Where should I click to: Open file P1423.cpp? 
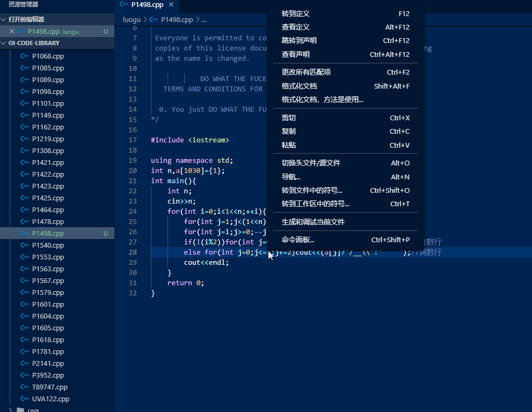click(x=48, y=186)
